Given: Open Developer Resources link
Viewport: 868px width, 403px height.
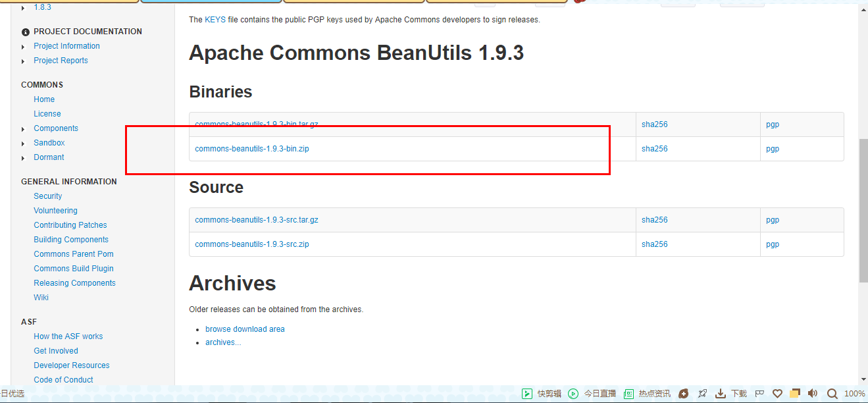Looking at the screenshot, I should pos(72,365).
